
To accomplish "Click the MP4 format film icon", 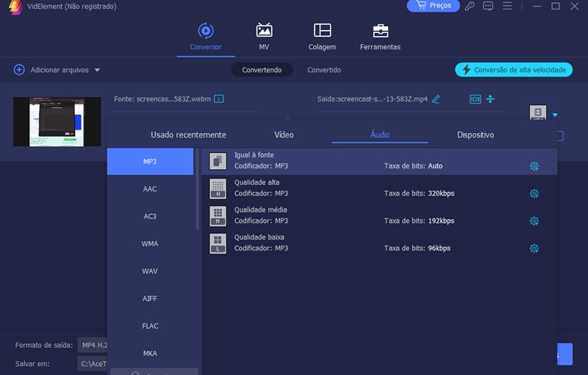I will [538, 112].
